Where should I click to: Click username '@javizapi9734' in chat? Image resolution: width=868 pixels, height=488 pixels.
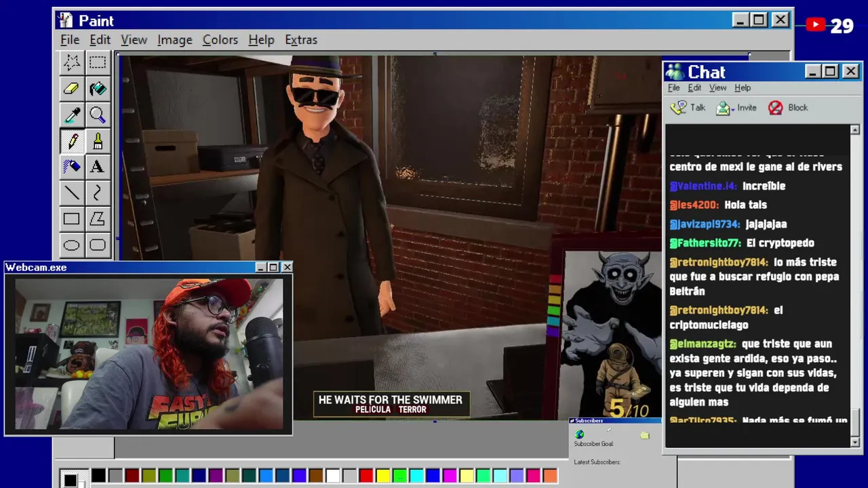705,224
